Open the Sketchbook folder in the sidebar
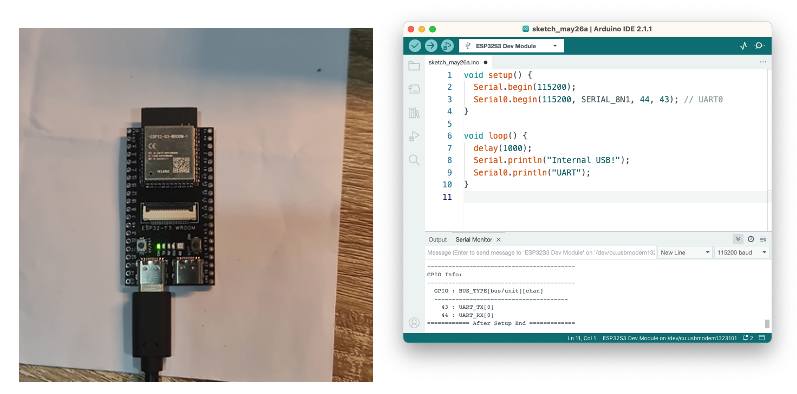Screen dimensions: 797x394 (414, 66)
